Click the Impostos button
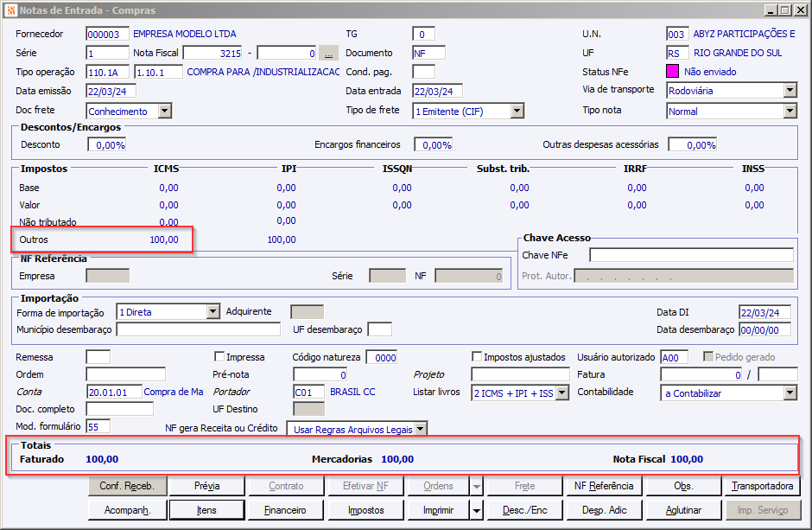The image size is (812, 530). point(366,510)
